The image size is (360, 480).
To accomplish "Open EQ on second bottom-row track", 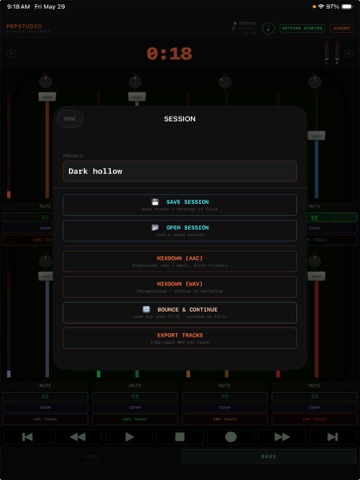I will point(135,397).
